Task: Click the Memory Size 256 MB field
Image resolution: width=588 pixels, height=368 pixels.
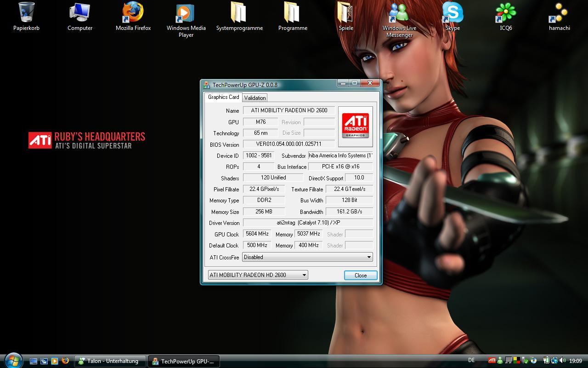Action: point(264,212)
